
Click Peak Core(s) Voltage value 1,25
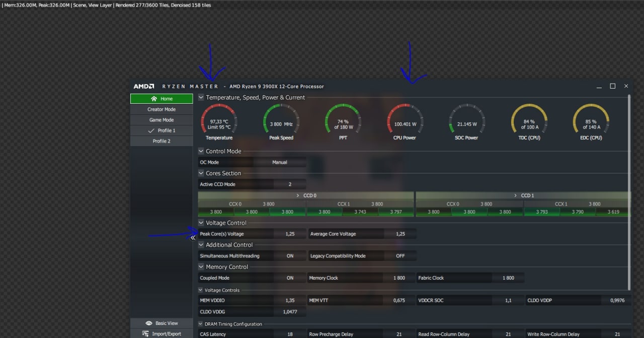click(290, 234)
